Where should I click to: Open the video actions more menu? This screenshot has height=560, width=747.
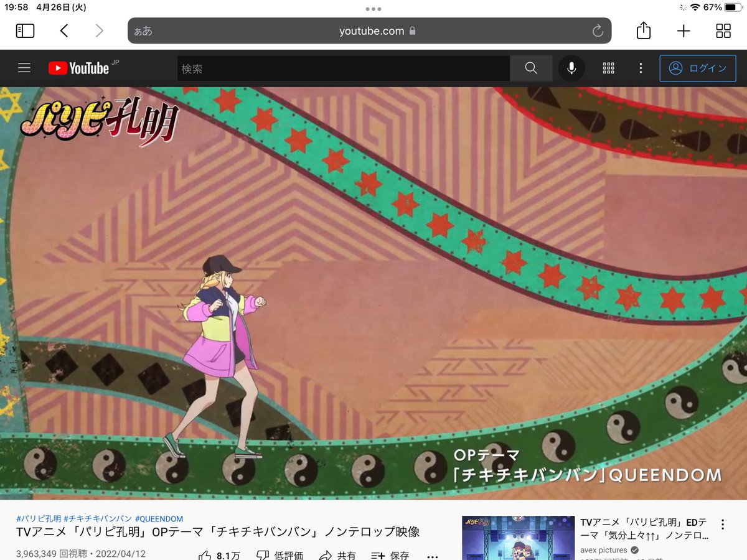(x=433, y=556)
